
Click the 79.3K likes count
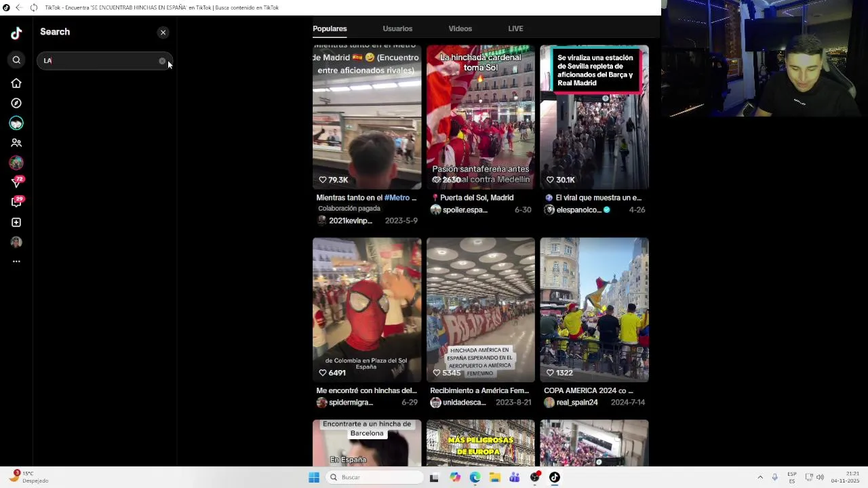pos(338,180)
